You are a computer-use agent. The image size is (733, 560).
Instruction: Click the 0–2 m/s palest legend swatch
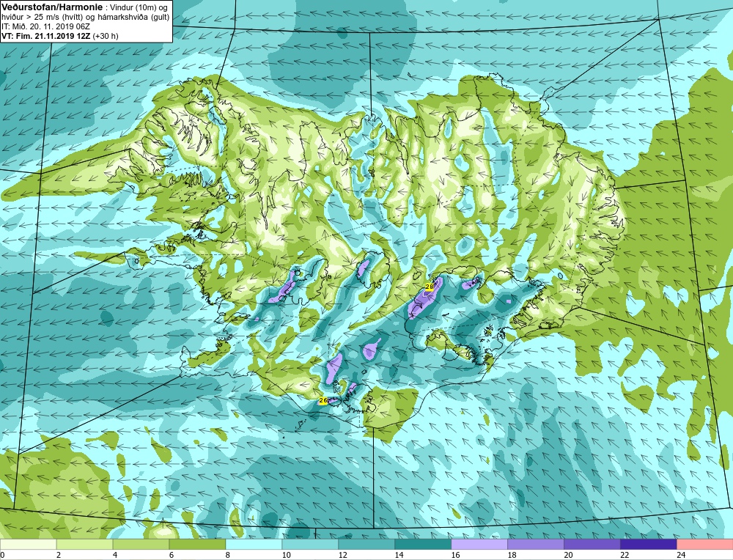29,544
